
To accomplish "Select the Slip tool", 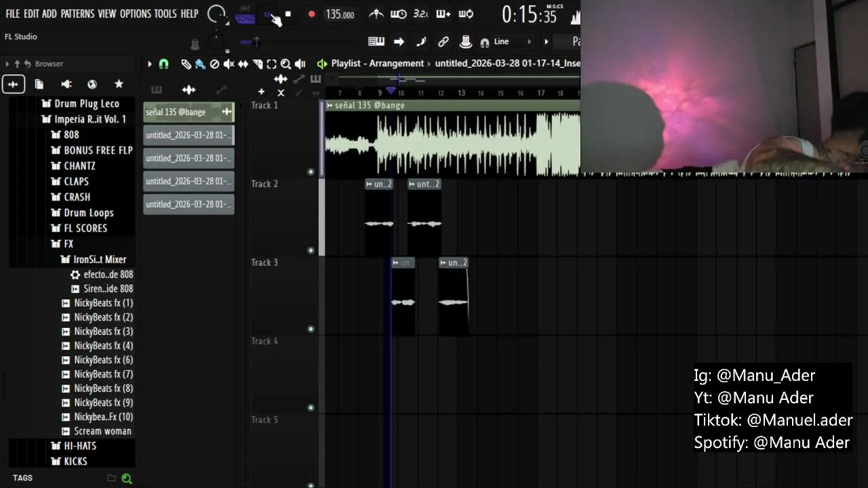I will tap(243, 64).
